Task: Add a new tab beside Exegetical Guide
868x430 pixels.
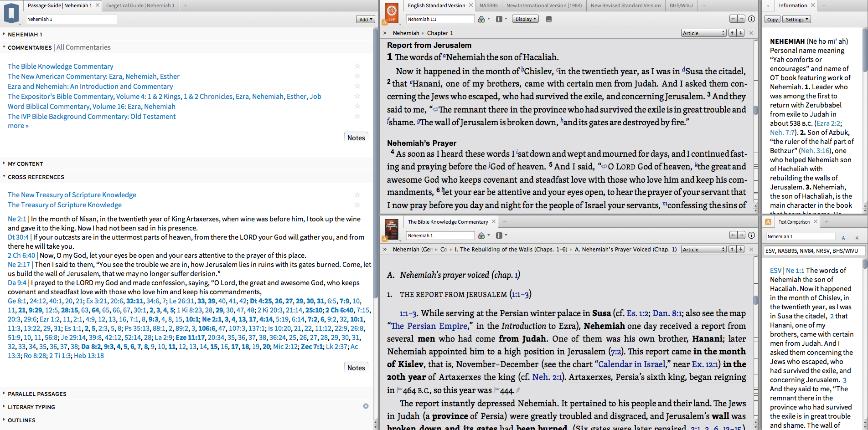Action: (186, 5)
